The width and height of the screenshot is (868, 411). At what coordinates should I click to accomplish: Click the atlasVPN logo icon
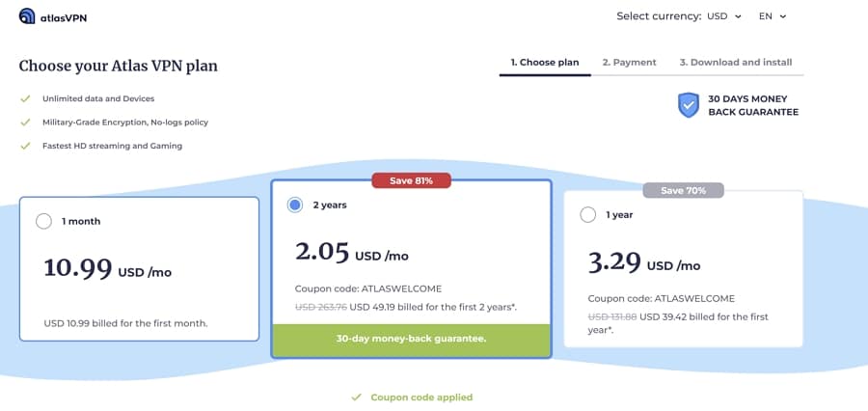coord(27,16)
